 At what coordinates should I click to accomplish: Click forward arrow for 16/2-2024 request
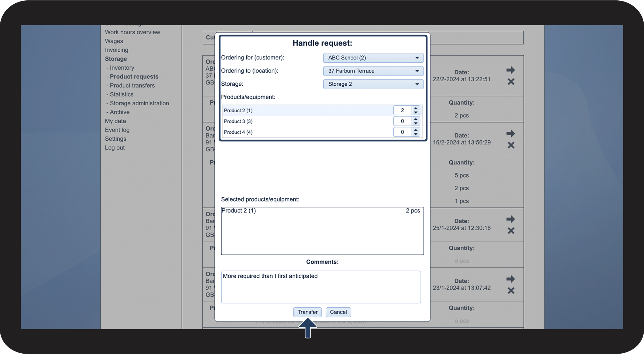(511, 133)
